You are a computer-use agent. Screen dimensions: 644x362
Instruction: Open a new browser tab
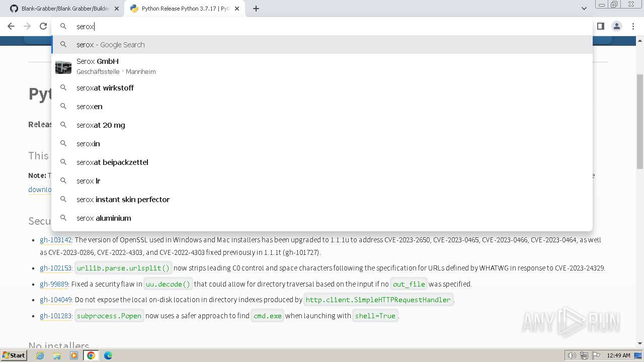coord(256,9)
